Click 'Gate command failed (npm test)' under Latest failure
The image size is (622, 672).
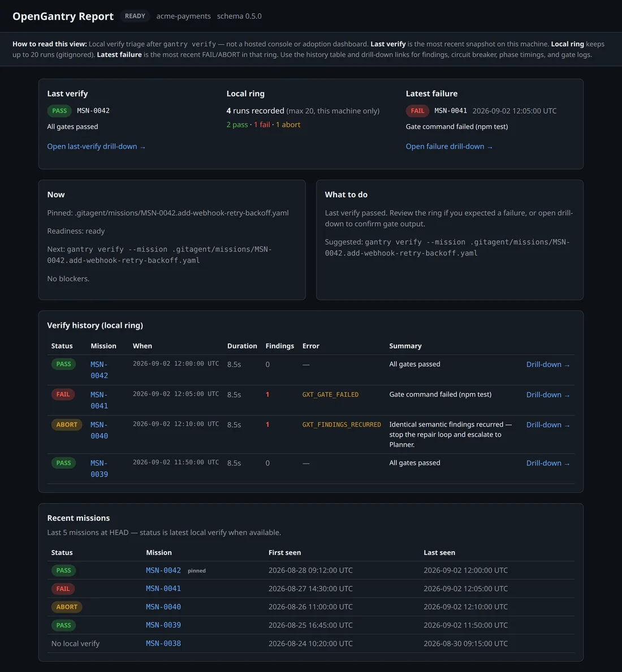(456, 127)
